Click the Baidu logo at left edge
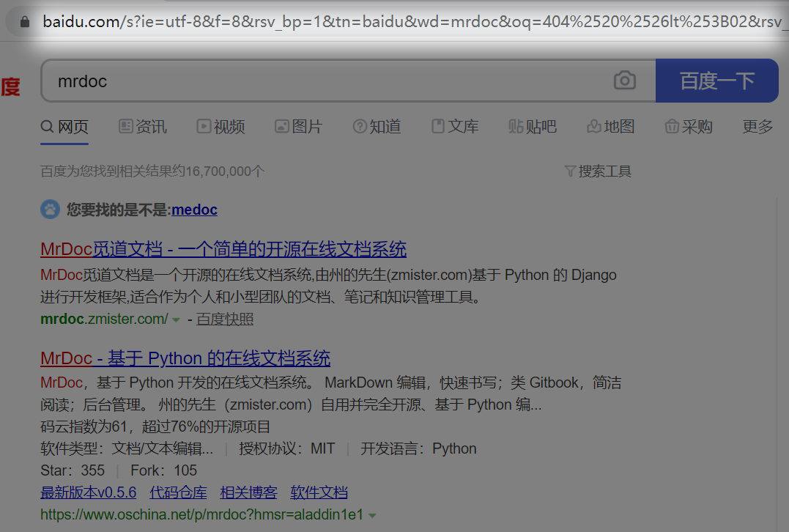Screen dimensions: 789x532 pos(10,86)
